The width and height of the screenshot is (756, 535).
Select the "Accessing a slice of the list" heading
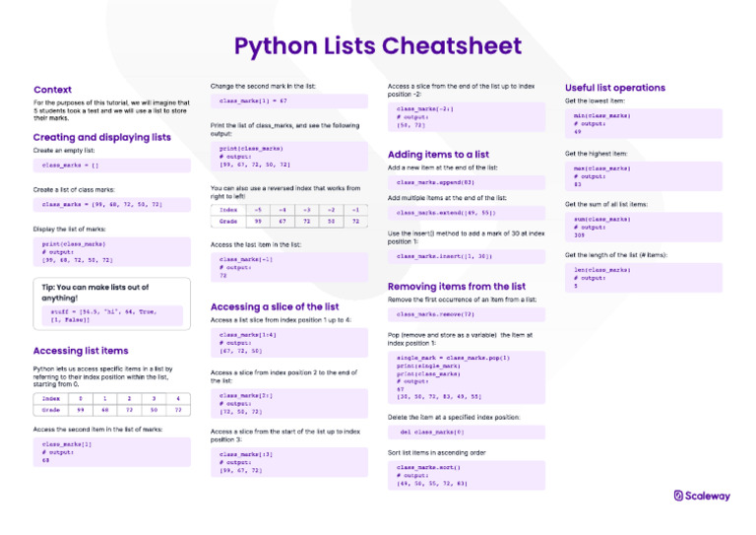point(275,306)
